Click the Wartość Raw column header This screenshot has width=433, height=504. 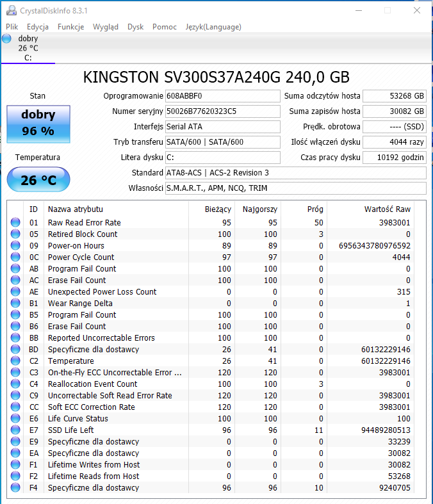click(370, 209)
